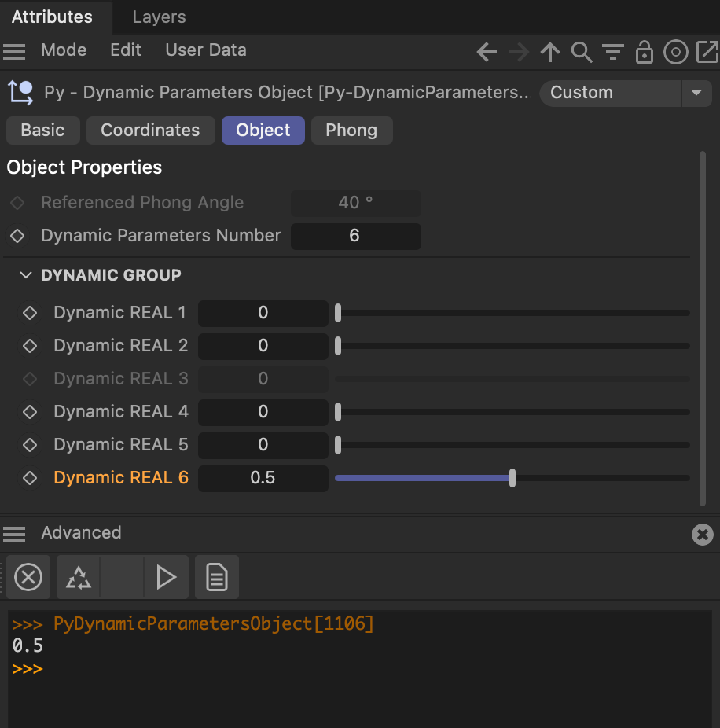720x728 pixels.
Task: Click the filter icon in Attributes toolbar
Action: [x=613, y=53]
